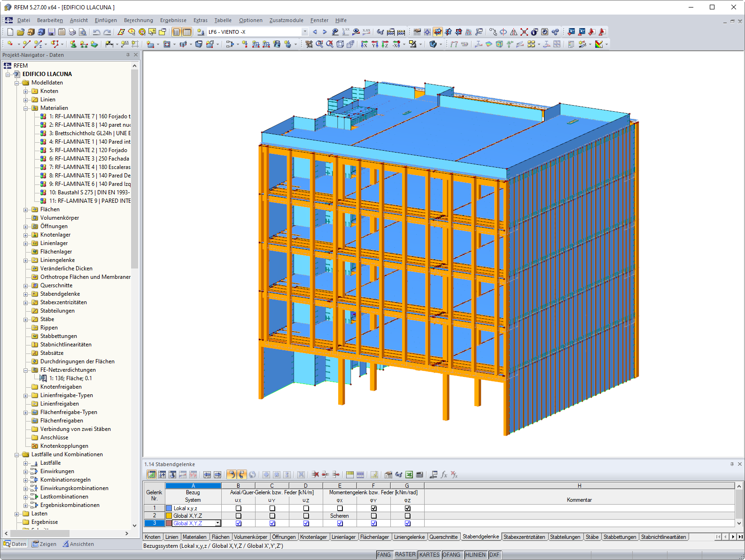This screenshot has width=745, height=560.
Task: Toggle the DXF status bar button
Action: [x=494, y=555]
